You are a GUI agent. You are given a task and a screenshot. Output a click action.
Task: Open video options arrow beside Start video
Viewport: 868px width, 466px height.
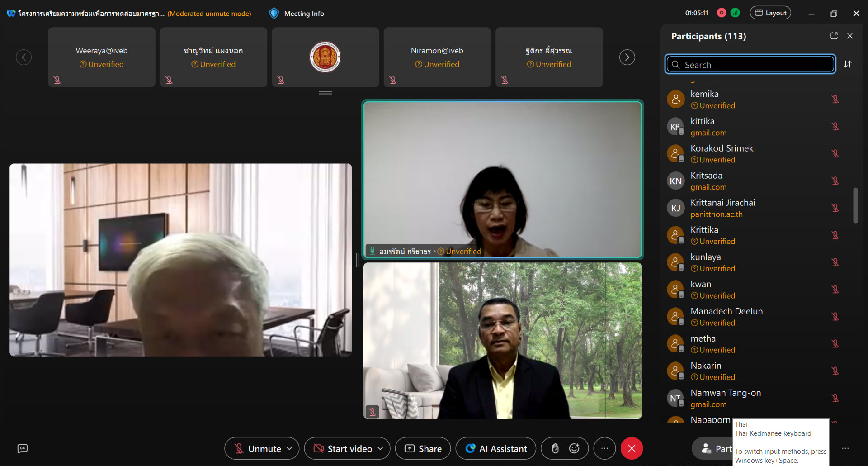coord(380,448)
